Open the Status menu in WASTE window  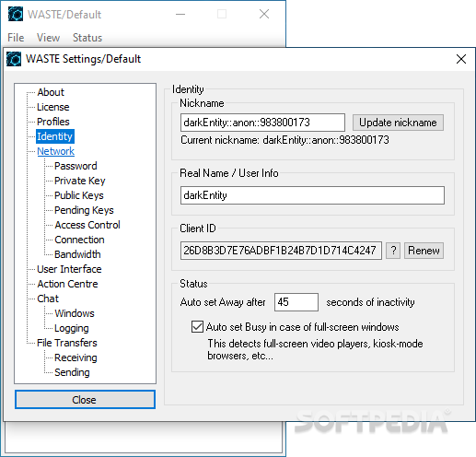(87, 38)
